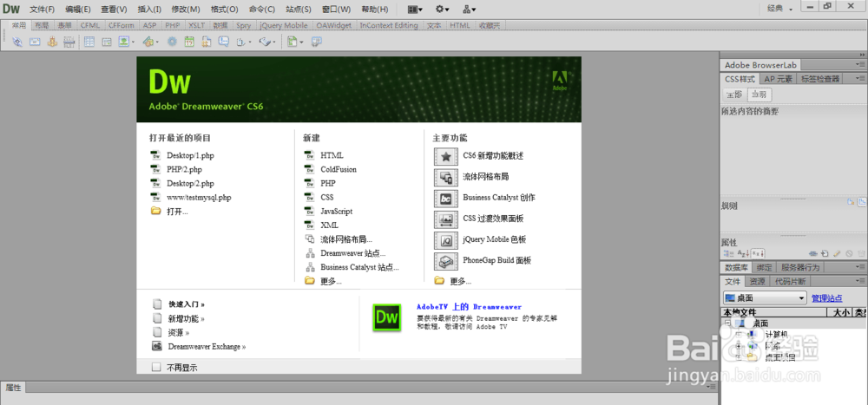The height and width of the screenshot is (405, 868).
Task: Click the Edit Rule pencil icon
Action: (x=837, y=253)
